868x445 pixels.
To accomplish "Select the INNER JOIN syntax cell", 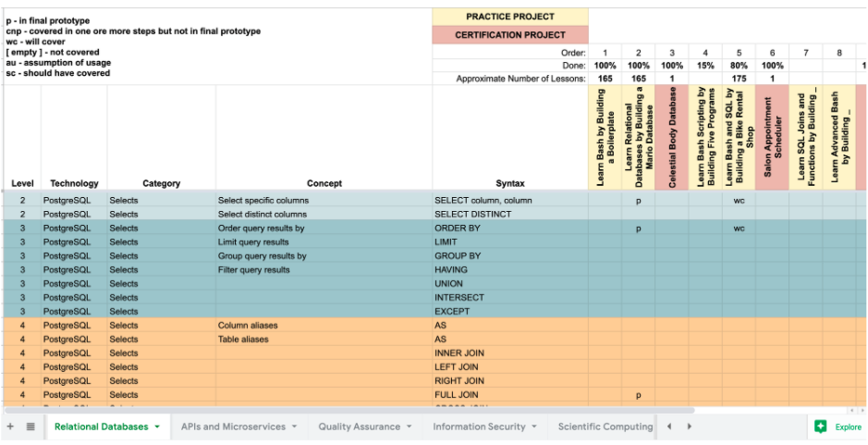I will coord(510,353).
